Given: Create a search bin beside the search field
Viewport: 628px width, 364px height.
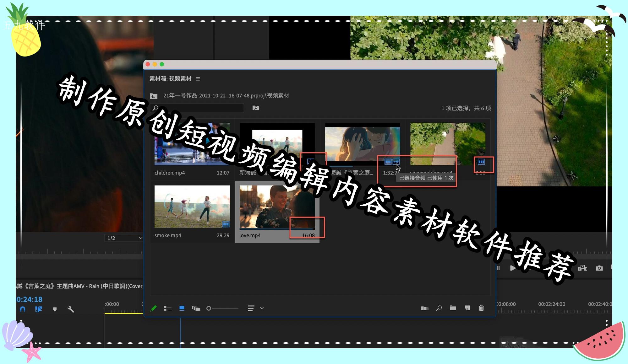Looking at the screenshot, I should click(x=255, y=108).
